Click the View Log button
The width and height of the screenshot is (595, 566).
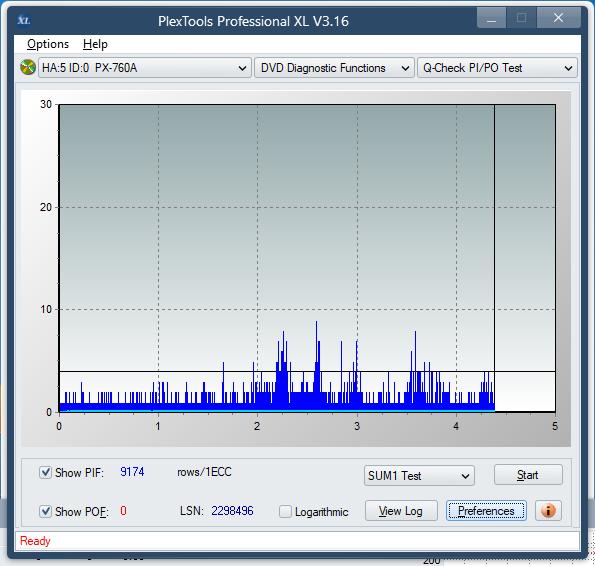tap(401, 511)
